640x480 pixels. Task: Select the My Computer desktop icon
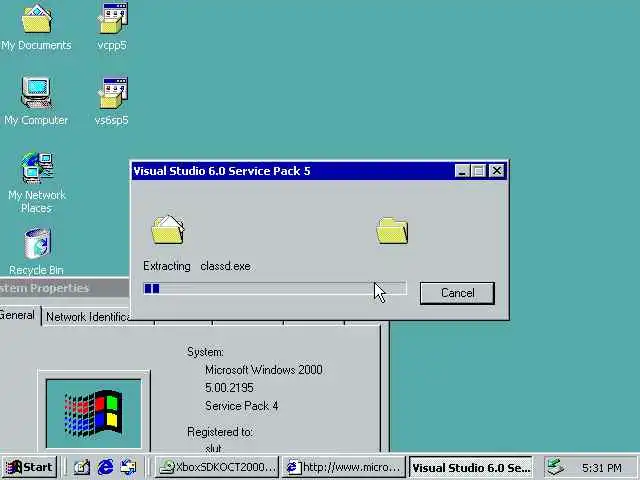(x=36, y=101)
